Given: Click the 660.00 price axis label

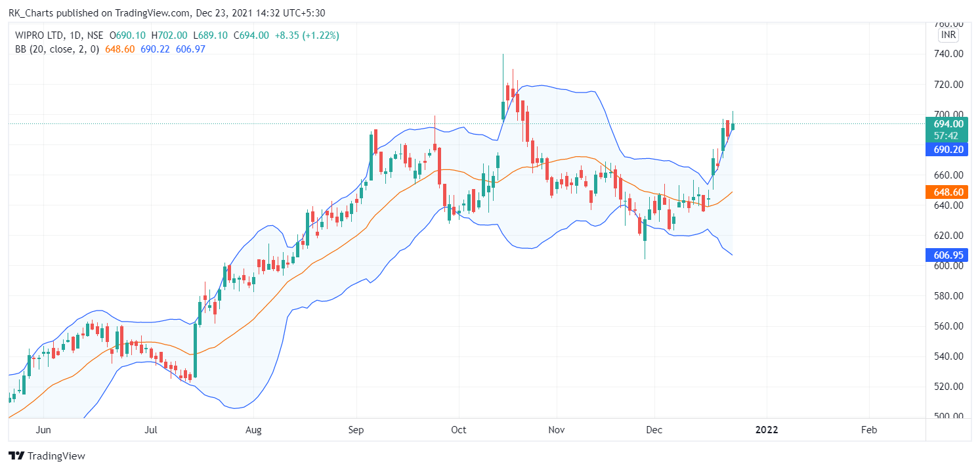Looking at the screenshot, I should [x=948, y=175].
